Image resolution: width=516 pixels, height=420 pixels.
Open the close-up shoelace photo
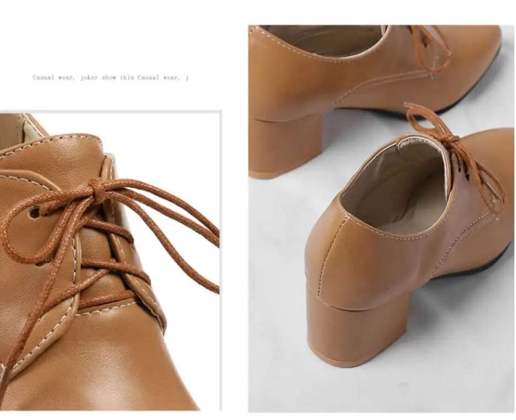110,261
